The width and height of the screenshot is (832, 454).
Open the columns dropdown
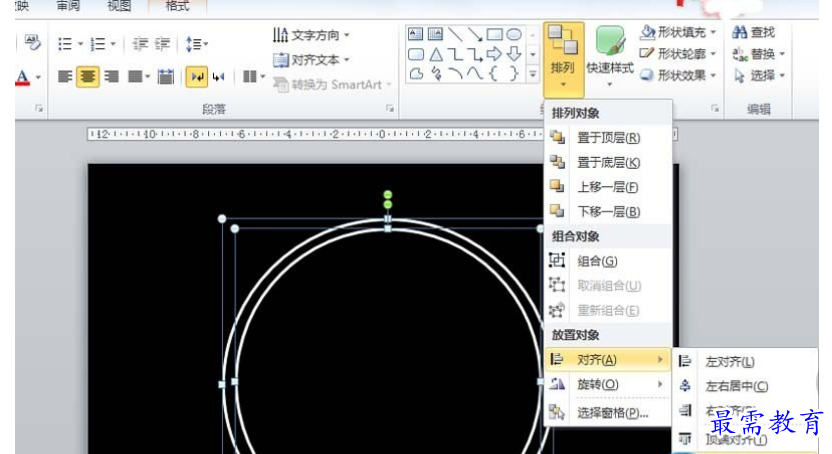coord(254,77)
